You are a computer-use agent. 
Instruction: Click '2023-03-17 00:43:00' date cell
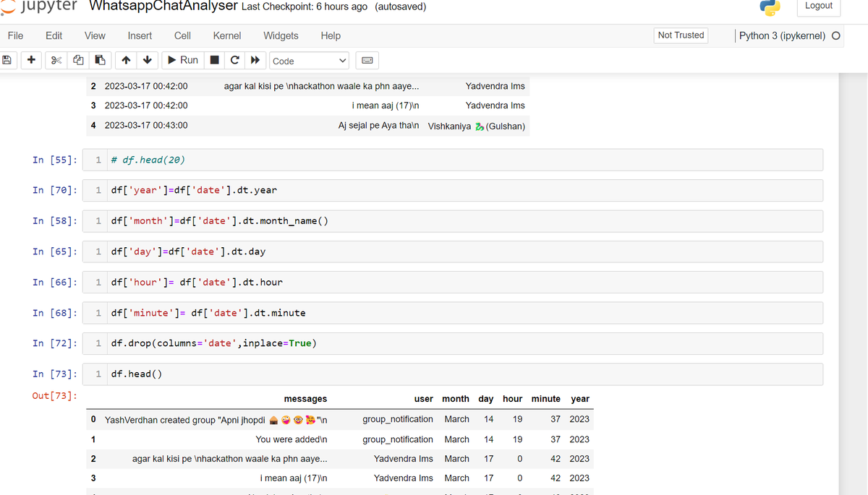pyautogui.click(x=146, y=125)
